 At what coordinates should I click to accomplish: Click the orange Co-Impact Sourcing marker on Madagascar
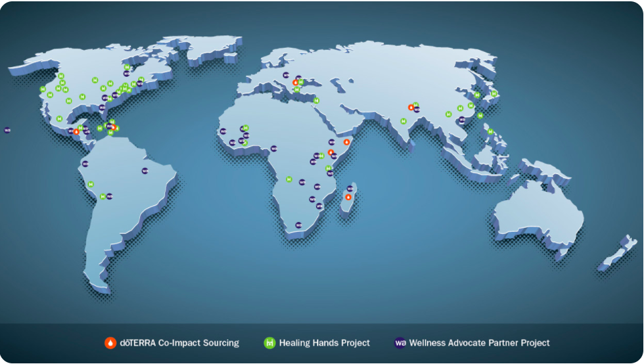point(348,196)
